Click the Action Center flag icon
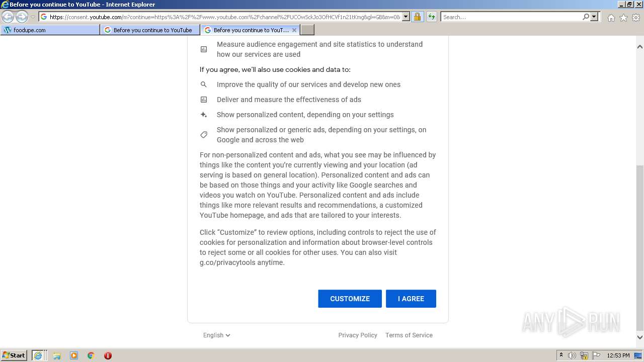Screen dimensions: 644x362 pyautogui.click(x=596, y=355)
